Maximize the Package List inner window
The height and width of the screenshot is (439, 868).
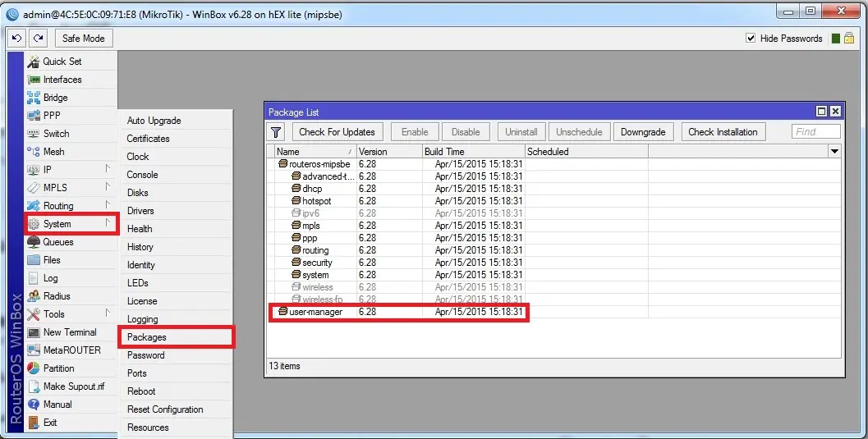coord(821,112)
